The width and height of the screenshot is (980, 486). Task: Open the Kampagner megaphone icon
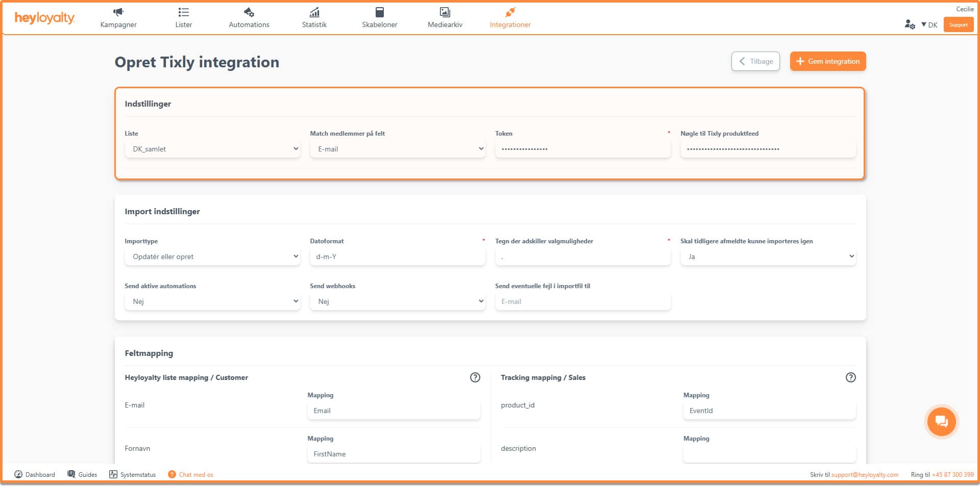click(118, 12)
